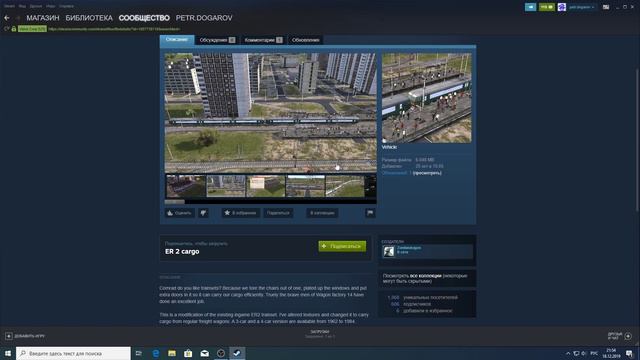Screen dimensions: 640x360
Task: Click the green lock security icon
Action: pyautogui.click(x=14, y=29)
